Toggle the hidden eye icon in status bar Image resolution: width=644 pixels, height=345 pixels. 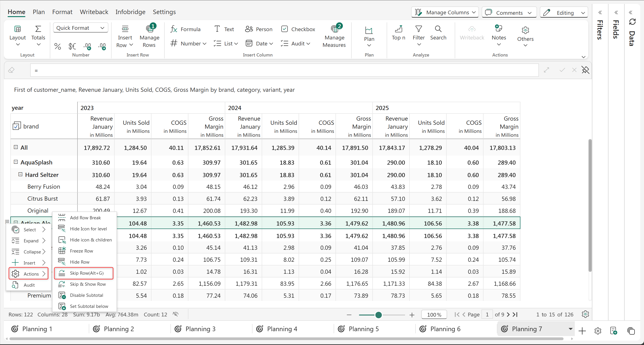pyautogui.click(x=175, y=314)
